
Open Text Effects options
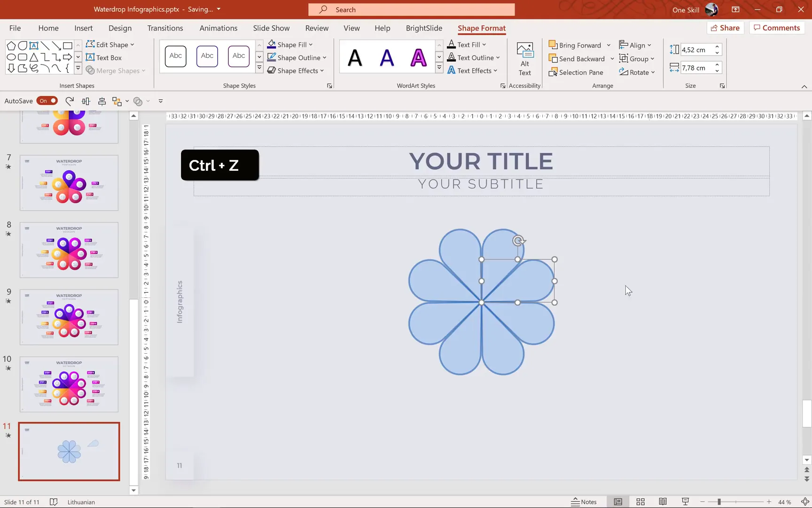(472, 71)
